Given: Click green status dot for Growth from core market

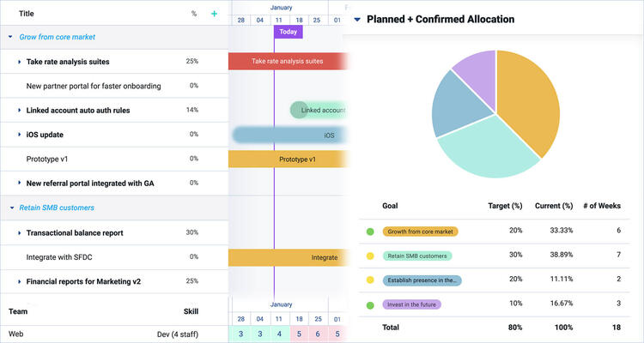Looking at the screenshot, I should point(370,232).
